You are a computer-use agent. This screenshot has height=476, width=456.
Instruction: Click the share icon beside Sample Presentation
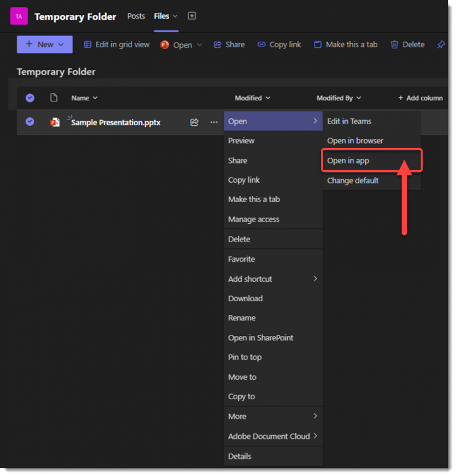[x=194, y=122]
